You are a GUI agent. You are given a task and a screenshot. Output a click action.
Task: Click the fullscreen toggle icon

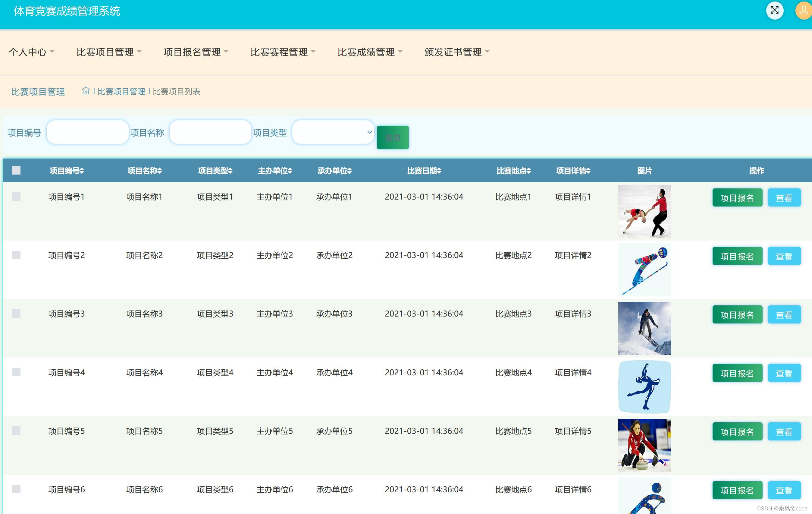pyautogui.click(x=775, y=11)
